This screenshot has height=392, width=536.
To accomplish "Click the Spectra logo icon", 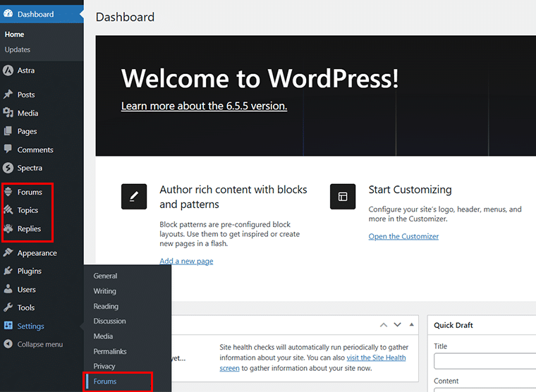I will coord(8,168).
